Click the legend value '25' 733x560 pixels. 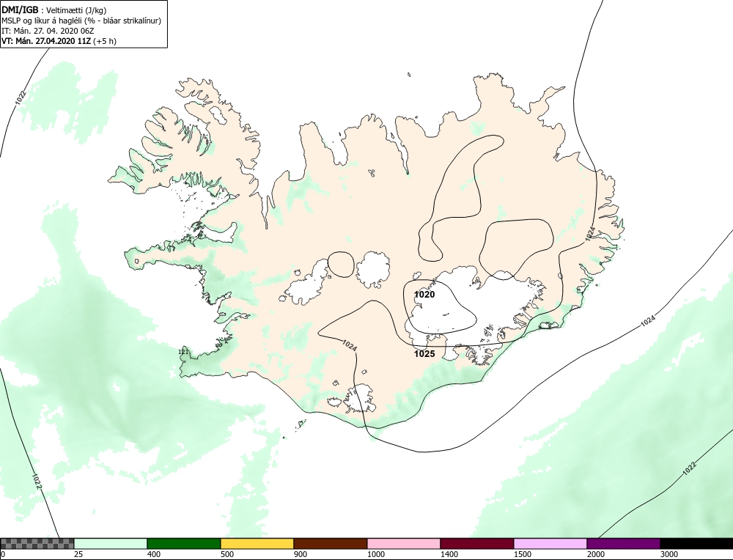78,554
